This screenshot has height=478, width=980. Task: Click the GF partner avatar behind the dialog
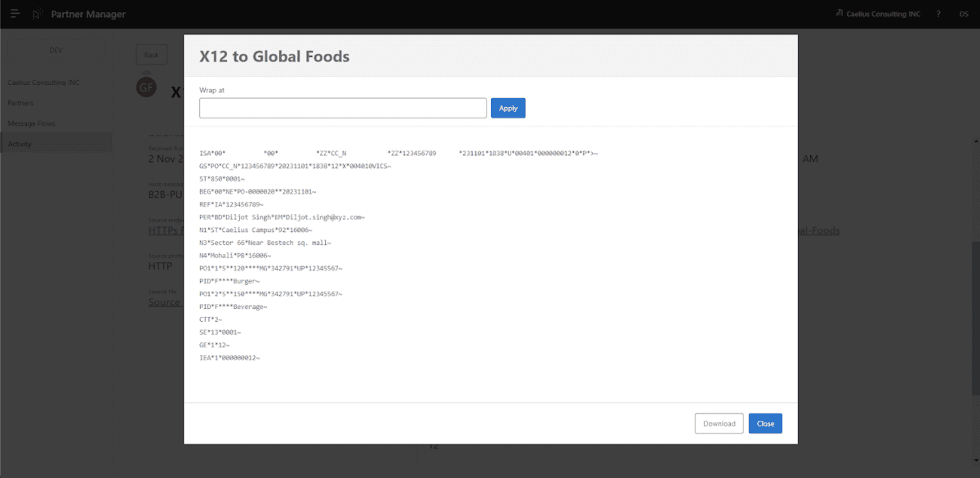146,86
